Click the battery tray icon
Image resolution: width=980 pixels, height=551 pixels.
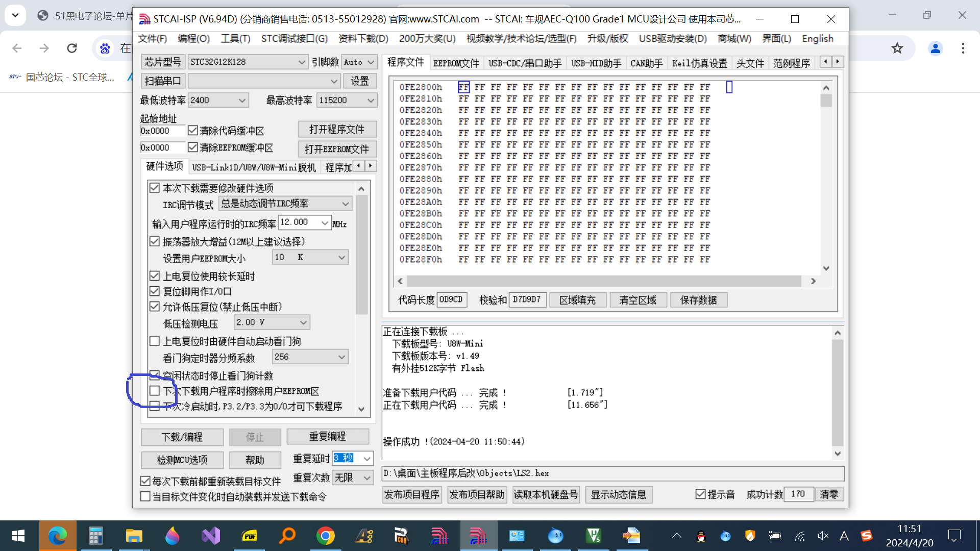click(x=775, y=536)
